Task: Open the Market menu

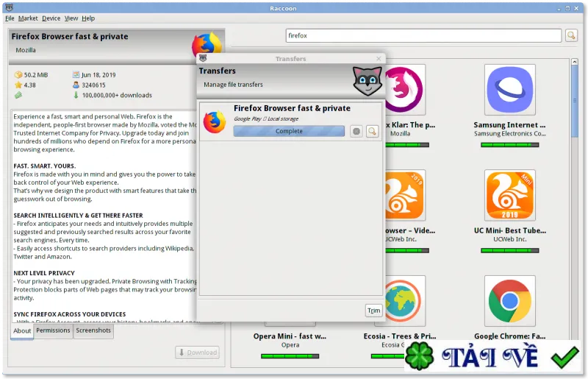Action: click(x=28, y=18)
